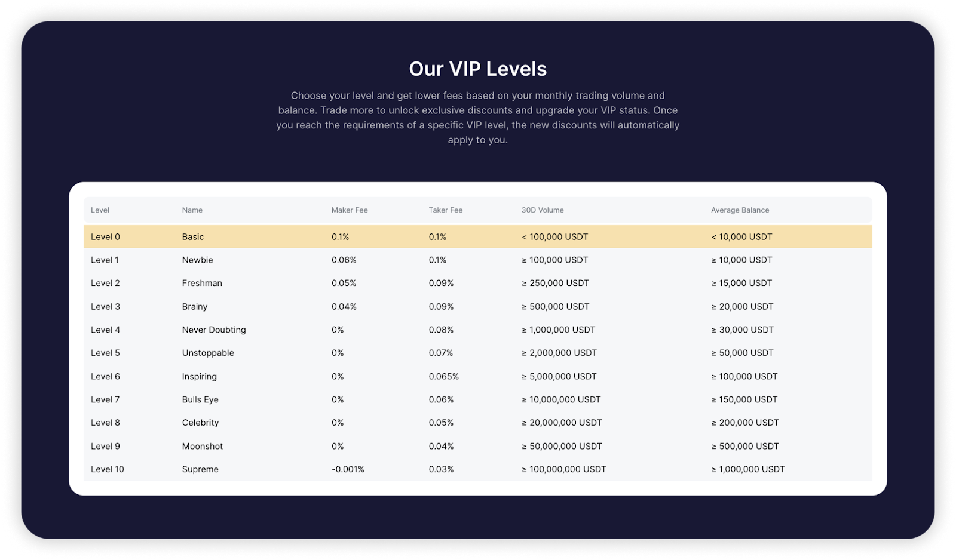Select the Level 6 Inspiring row
Viewport: 956px width, 560px height.
[x=477, y=376]
